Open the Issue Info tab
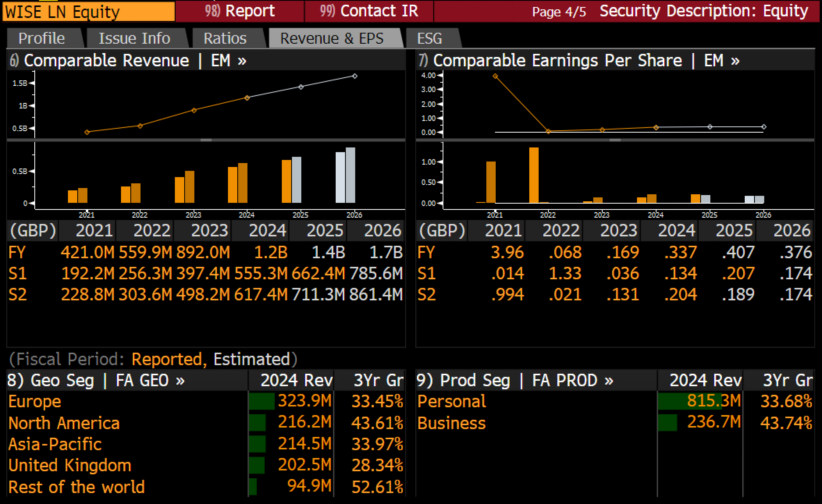 point(134,38)
